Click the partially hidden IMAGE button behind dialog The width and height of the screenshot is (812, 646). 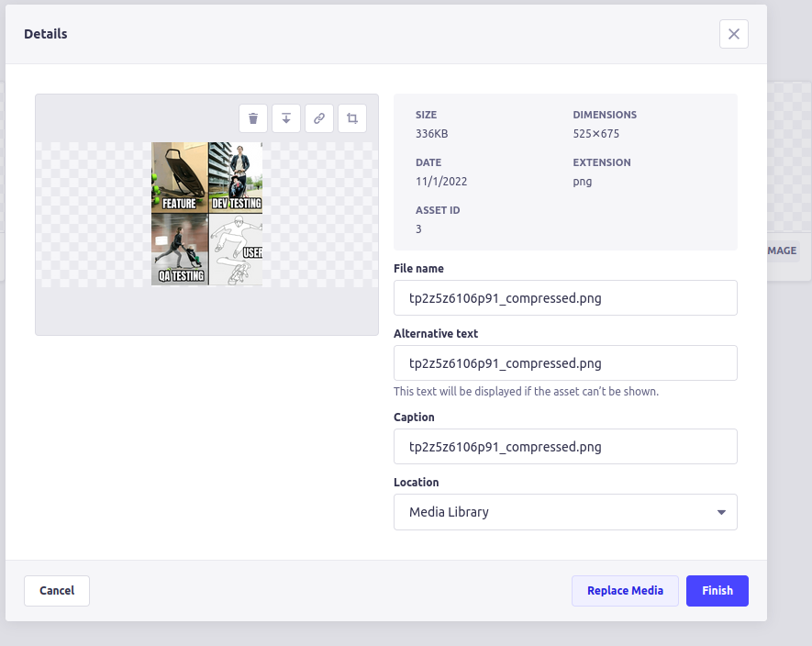[x=782, y=250]
